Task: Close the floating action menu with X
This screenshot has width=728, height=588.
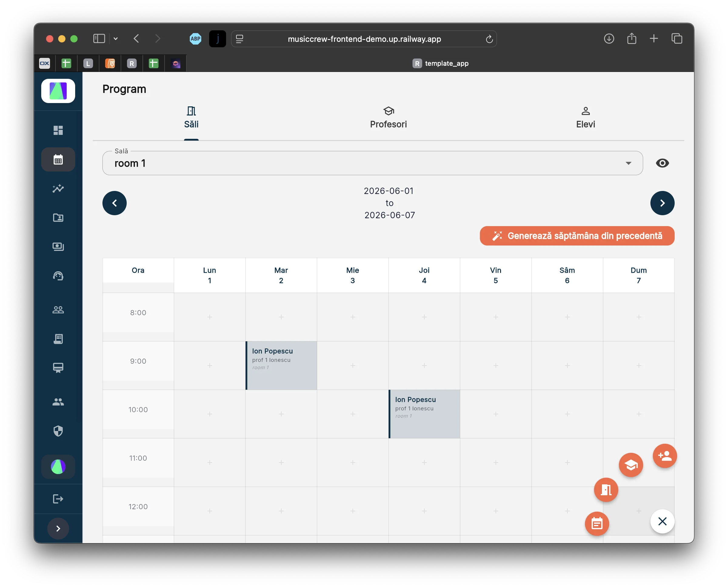Action: coord(662,521)
